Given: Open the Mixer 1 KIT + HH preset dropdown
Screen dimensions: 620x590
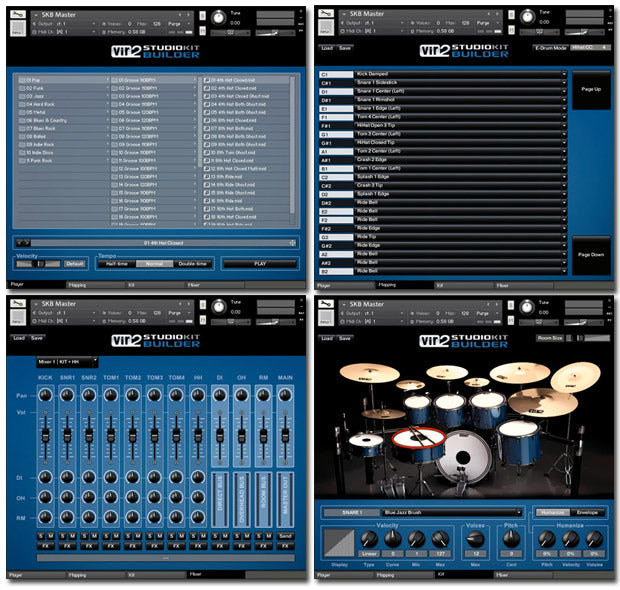Looking at the screenshot, I should tap(67, 361).
